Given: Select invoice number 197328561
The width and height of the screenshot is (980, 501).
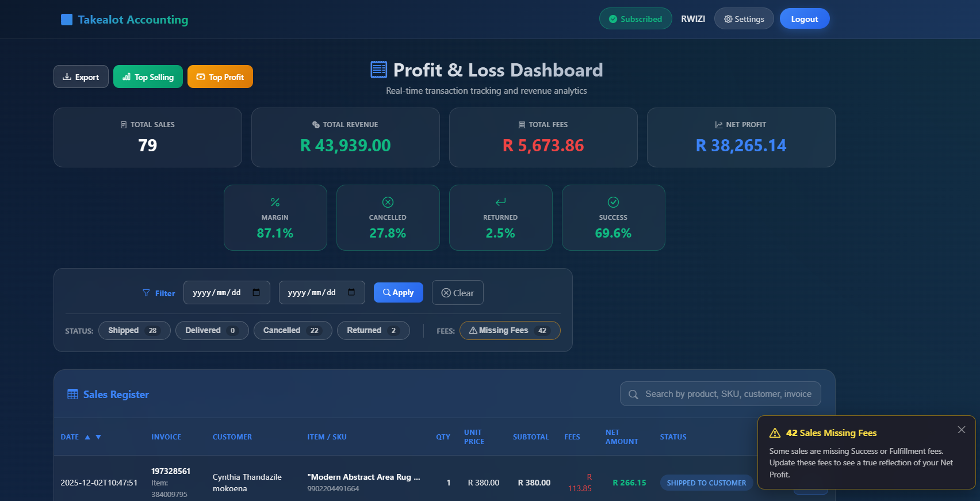Looking at the screenshot, I should (171, 471).
